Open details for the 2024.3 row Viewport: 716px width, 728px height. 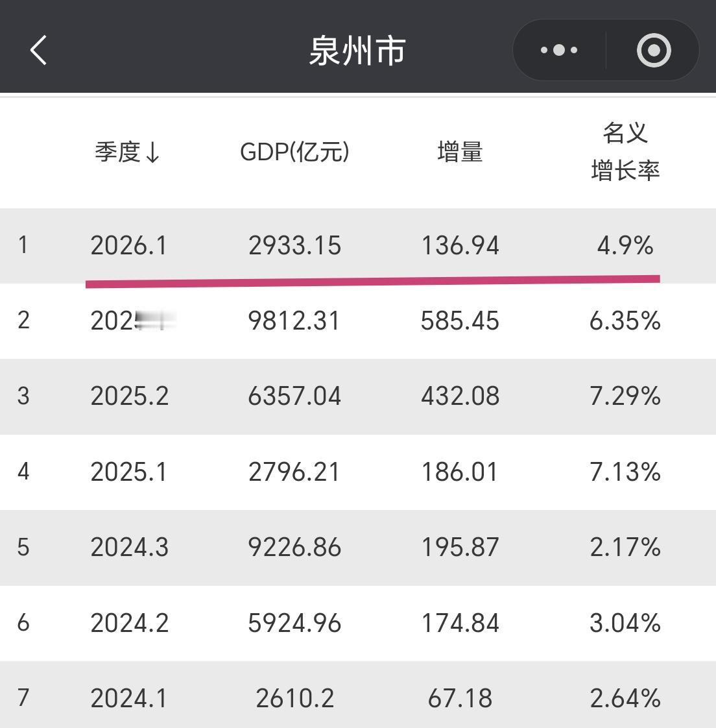coord(357,548)
